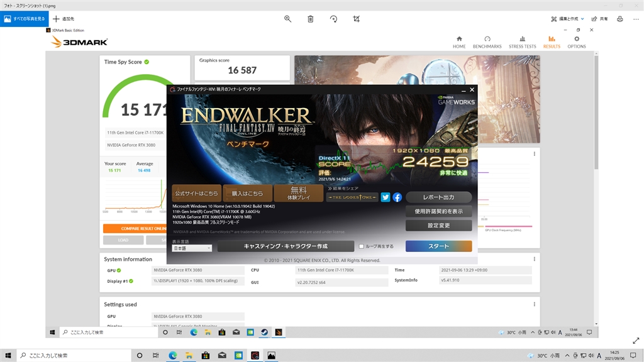The width and height of the screenshot is (644, 362).
Task: Click the スタート button in the benchmark
Action: 438,246
